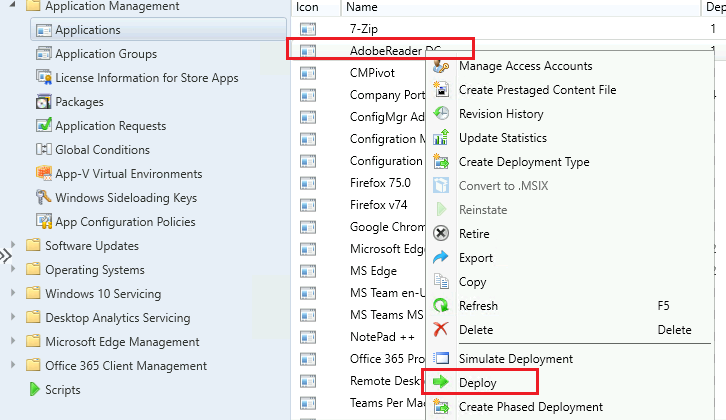Click the green Scripts play icon
Viewport: 726px width, 420px height.
(34, 389)
